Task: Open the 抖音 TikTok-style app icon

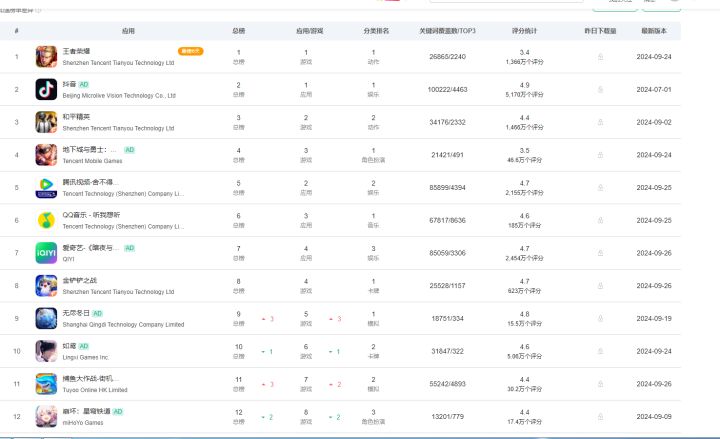Action: [46, 90]
